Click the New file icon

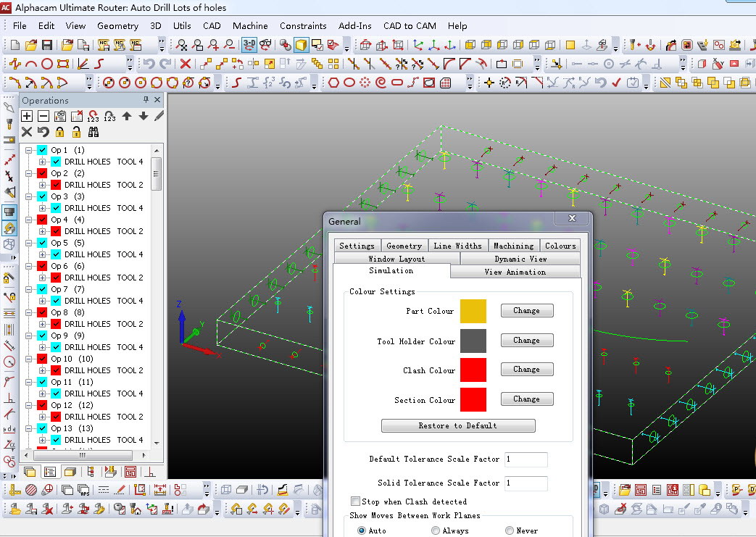tap(15, 46)
